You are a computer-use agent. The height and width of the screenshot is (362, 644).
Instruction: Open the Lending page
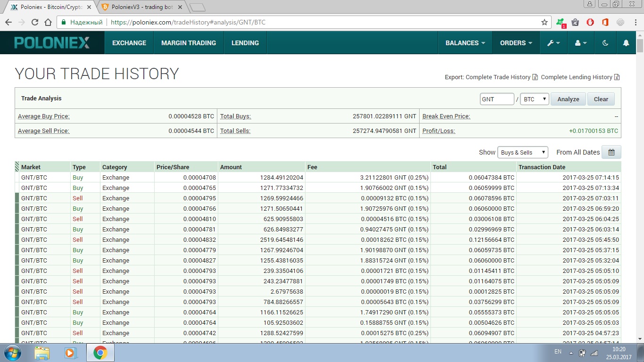(245, 43)
